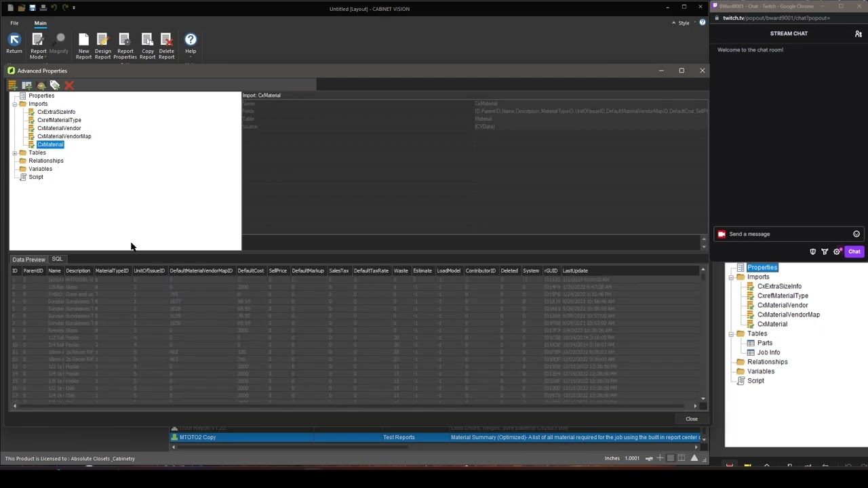Open the emoji picker in chat box
This screenshot has width=868, height=488.
tap(856, 234)
